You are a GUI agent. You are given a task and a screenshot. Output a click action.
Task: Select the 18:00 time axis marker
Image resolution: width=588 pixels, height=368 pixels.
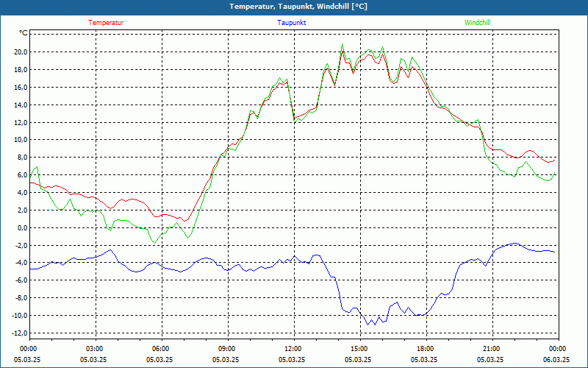click(x=426, y=348)
